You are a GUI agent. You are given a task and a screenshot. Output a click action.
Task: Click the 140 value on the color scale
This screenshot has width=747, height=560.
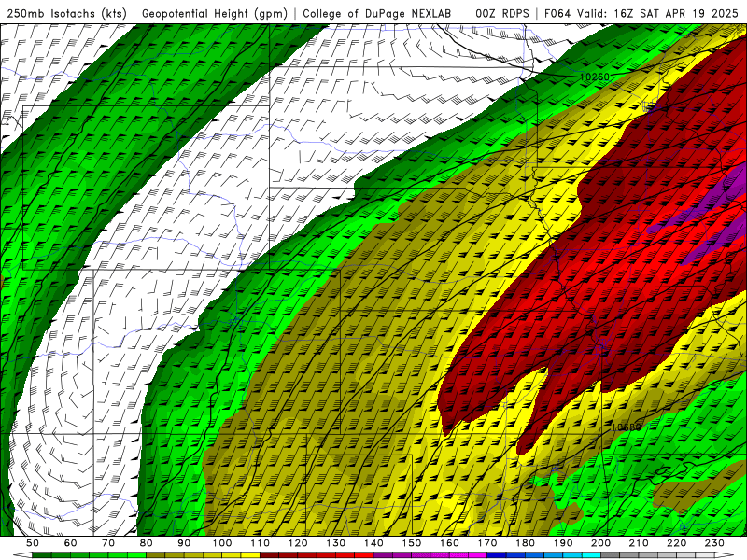[373, 543]
